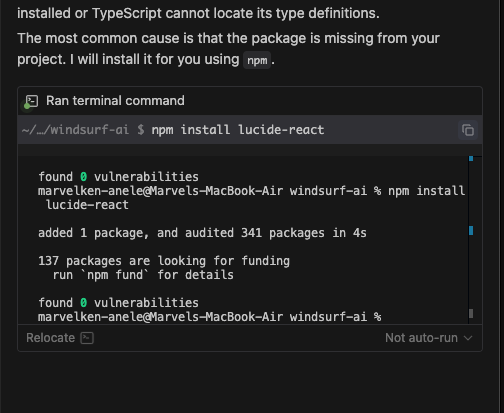504x413 pixels.
Task: Click the Relocate button
Action: (60, 338)
